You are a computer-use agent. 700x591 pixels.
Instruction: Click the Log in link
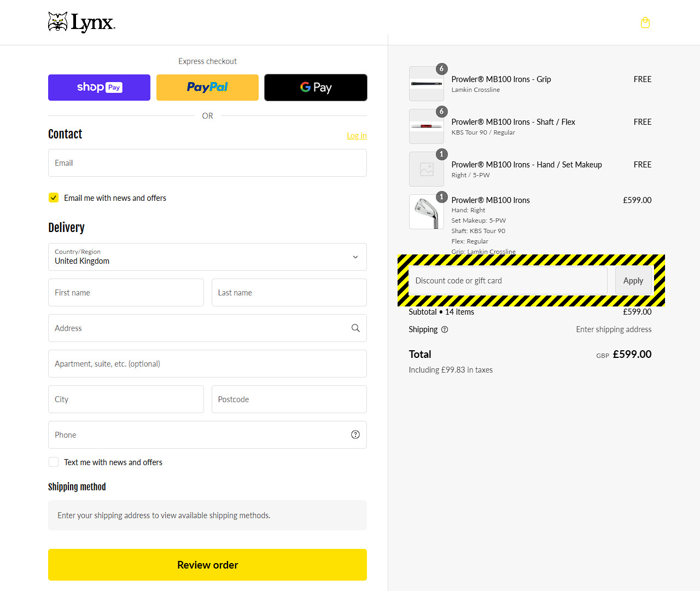(x=357, y=136)
